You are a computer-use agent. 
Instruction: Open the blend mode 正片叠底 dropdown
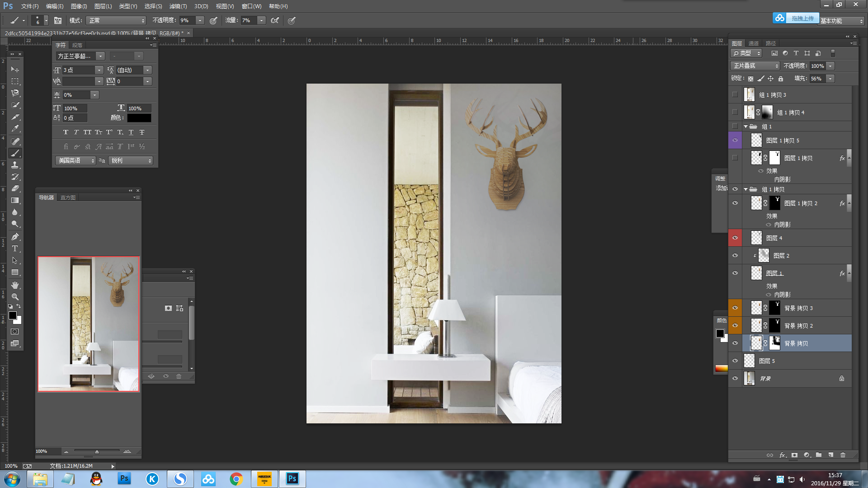click(x=755, y=66)
